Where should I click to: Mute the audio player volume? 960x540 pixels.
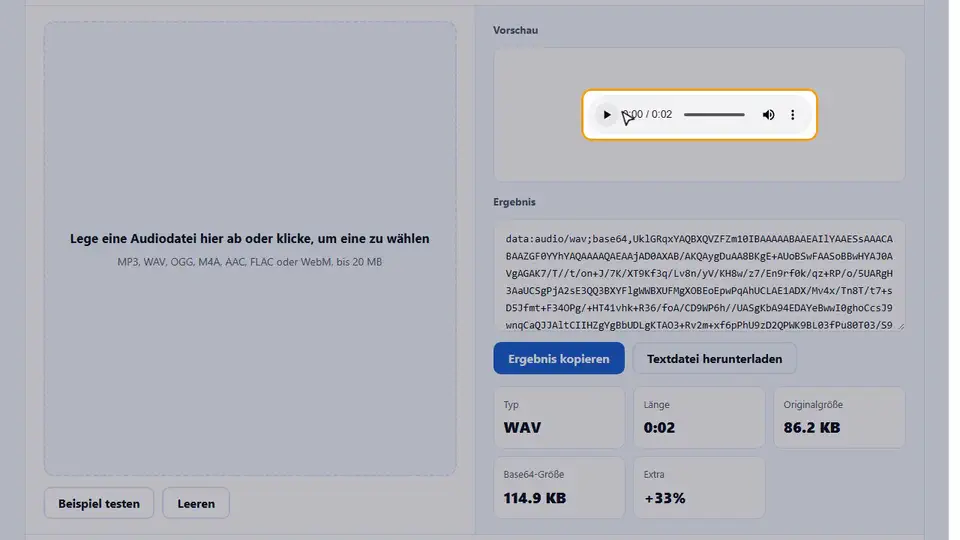click(768, 114)
